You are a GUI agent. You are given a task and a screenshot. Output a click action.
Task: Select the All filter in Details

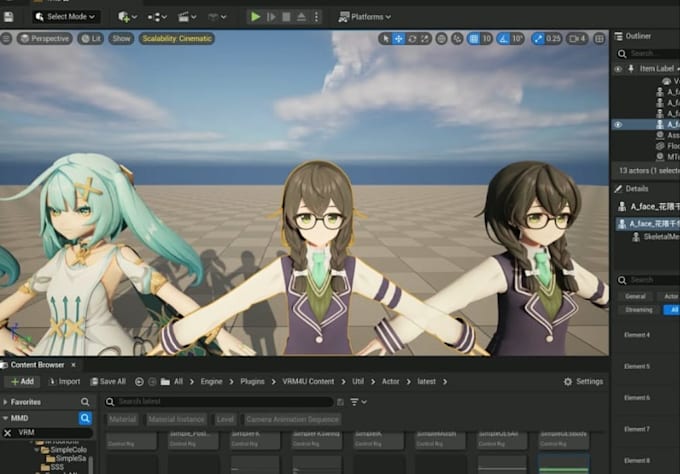(x=673, y=310)
